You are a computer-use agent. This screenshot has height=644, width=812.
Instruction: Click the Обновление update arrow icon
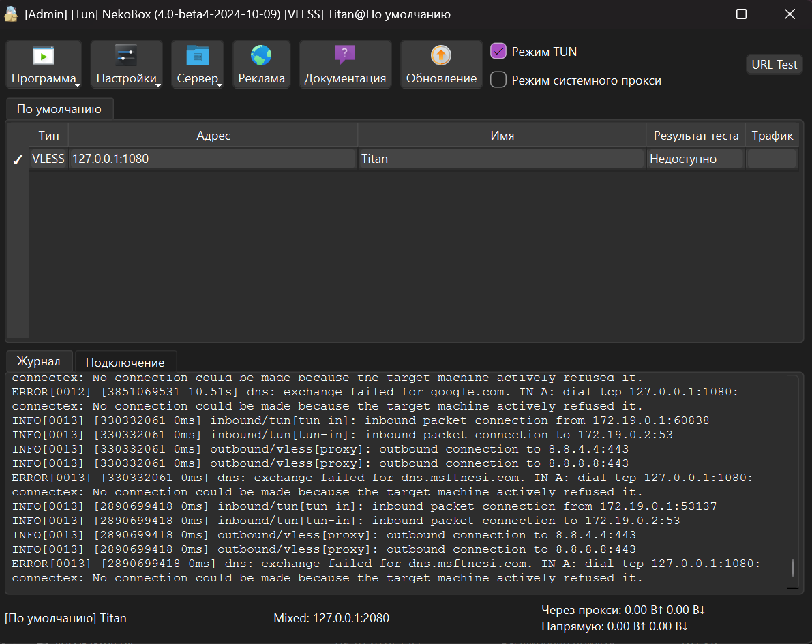tap(441, 65)
